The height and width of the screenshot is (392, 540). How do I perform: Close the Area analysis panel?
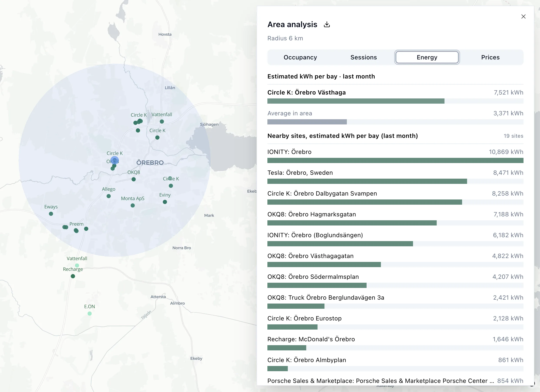coord(523,16)
